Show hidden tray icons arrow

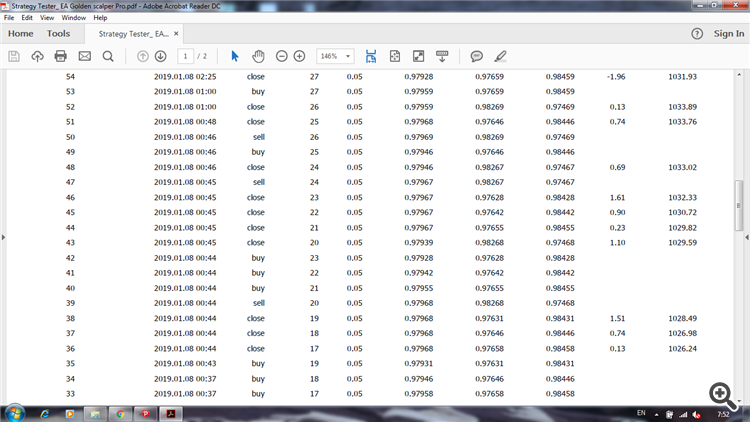point(656,414)
